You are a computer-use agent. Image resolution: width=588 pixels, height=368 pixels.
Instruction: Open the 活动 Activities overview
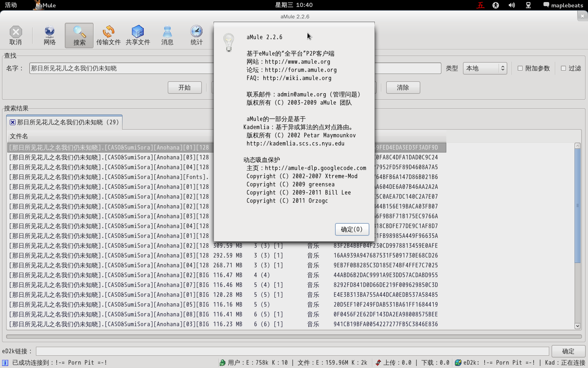point(11,5)
